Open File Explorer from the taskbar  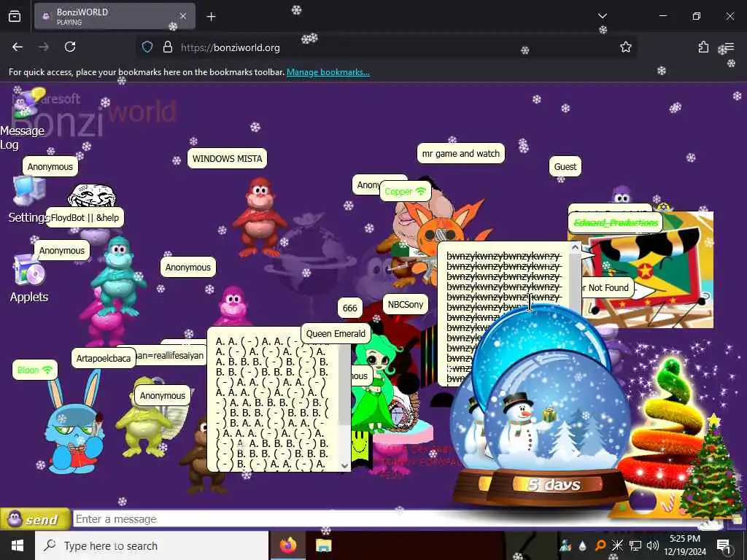click(x=323, y=545)
